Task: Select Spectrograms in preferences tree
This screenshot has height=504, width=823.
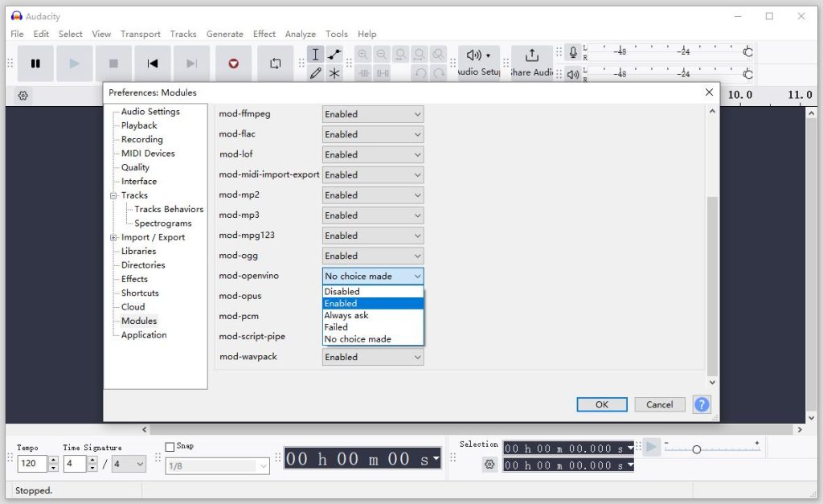Action: coord(162,223)
